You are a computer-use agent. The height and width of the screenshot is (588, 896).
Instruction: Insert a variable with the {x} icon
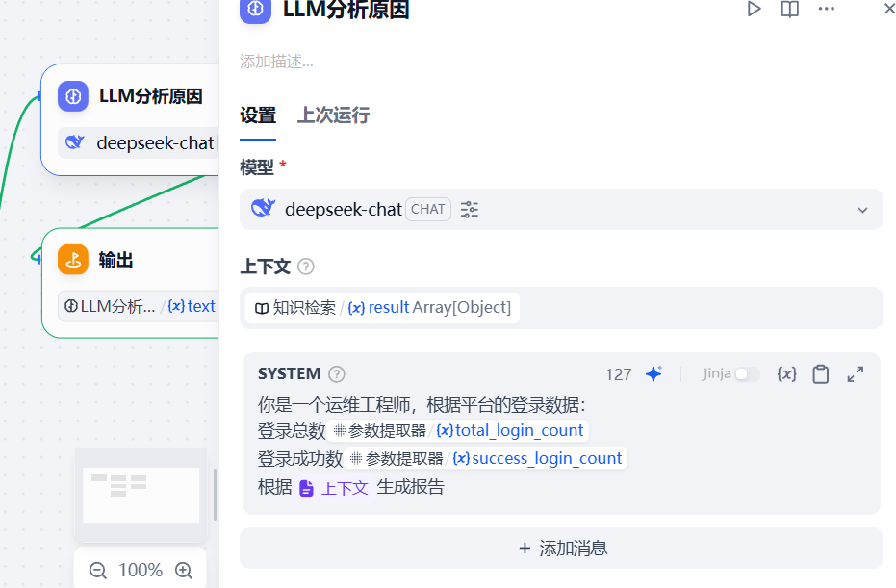click(x=786, y=374)
